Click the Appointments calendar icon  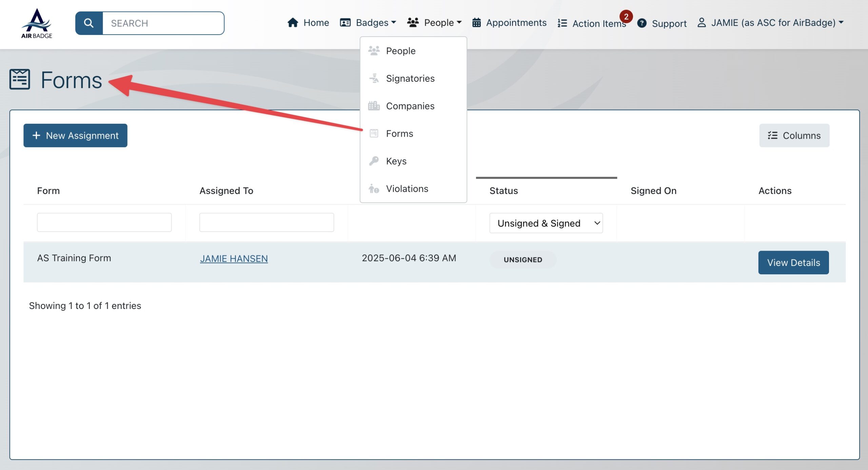pyautogui.click(x=476, y=23)
